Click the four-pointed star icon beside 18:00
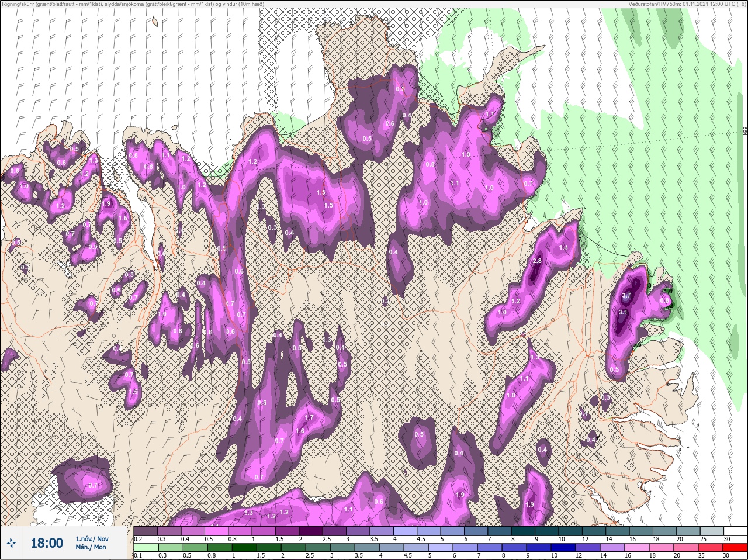The width and height of the screenshot is (748, 560). coord(12,543)
